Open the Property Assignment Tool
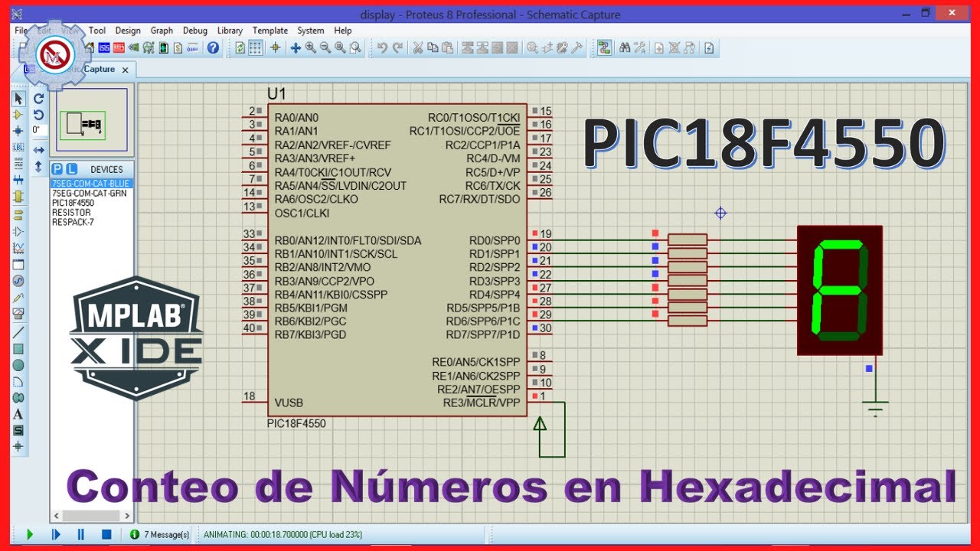Image resolution: width=980 pixels, height=551 pixels. [639, 47]
